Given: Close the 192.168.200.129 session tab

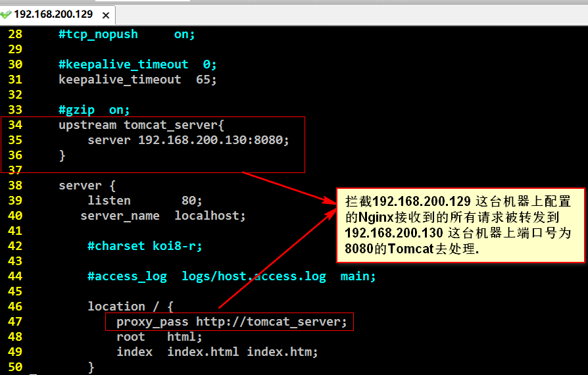Looking at the screenshot, I should (106, 15).
